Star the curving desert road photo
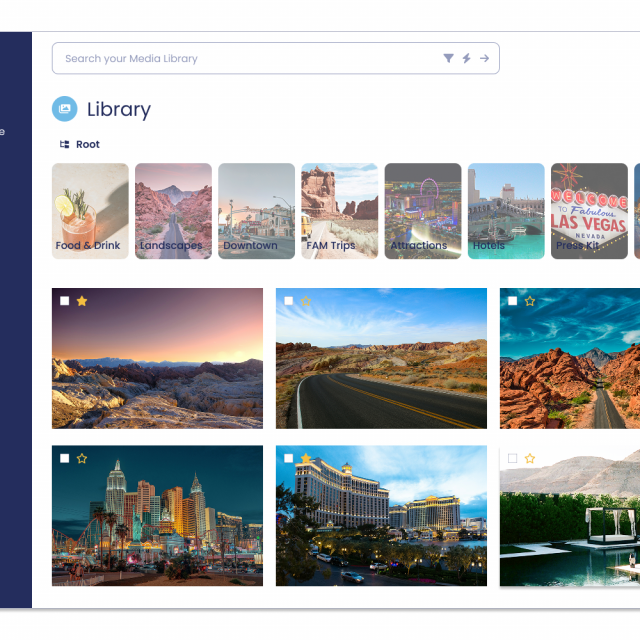The image size is (640, 640). (x=306, y=301)
